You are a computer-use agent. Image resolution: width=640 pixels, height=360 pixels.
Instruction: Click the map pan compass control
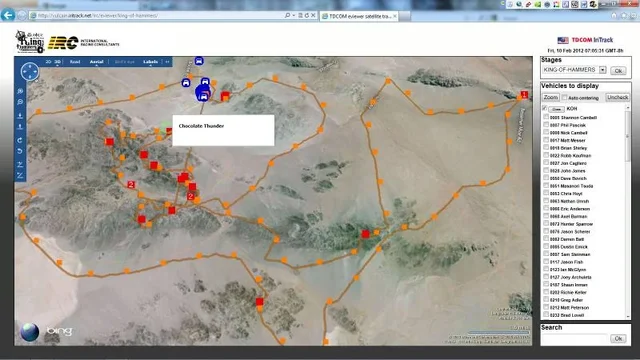tap(30, 71)
